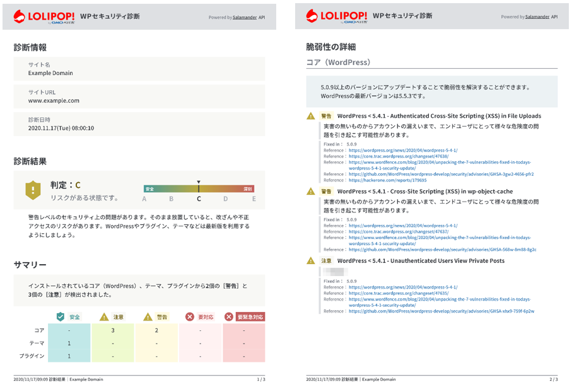Click the 安全 column header label
Screen dimensions: 572x392
(74, 317)
